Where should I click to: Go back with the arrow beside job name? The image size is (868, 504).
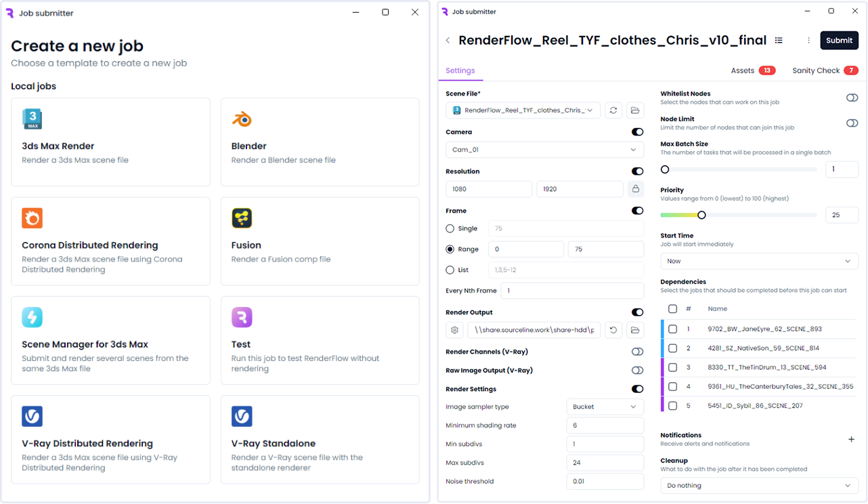(448, 41)
